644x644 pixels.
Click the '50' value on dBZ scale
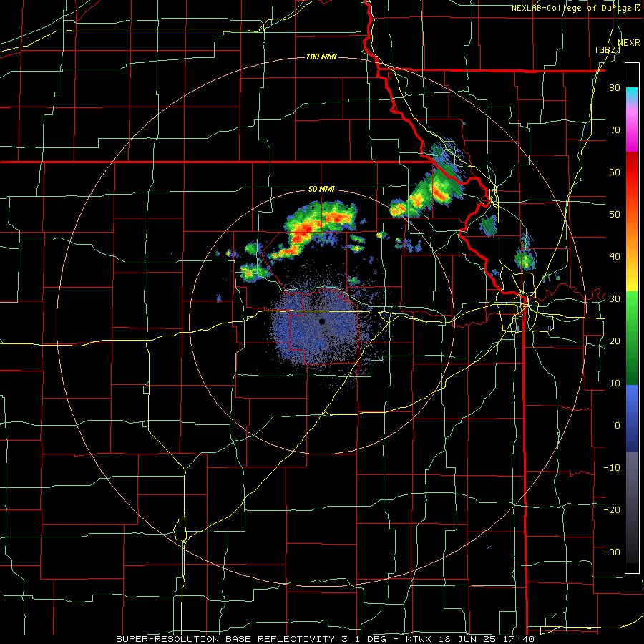point(615,215)
